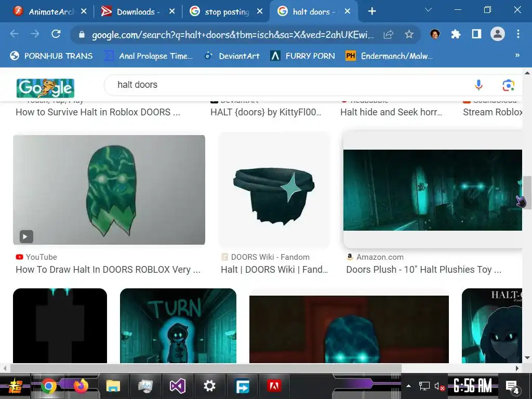This screenshot has width=532, height=399.
Task: Search by image with Google Lens icon
Action: tap(508, 85)
